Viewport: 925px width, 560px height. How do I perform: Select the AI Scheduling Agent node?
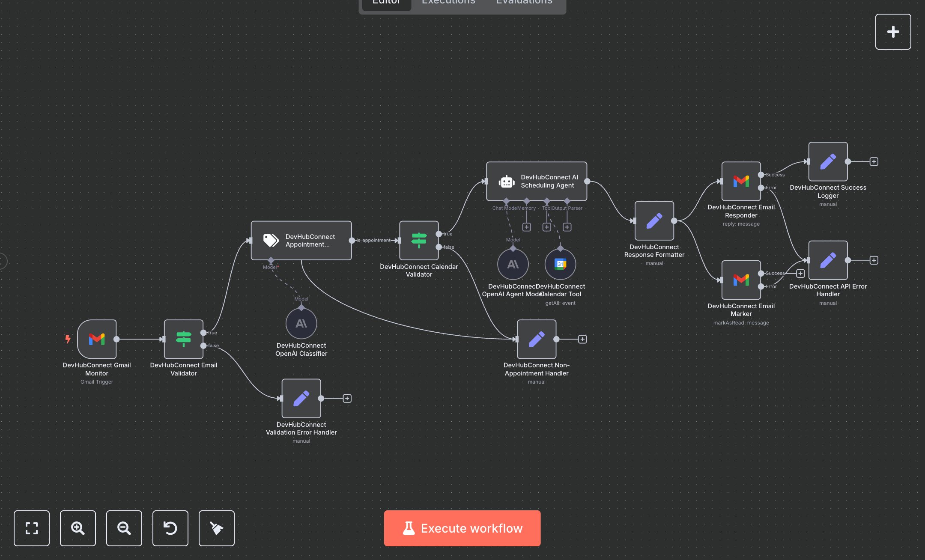click(536, 181)
